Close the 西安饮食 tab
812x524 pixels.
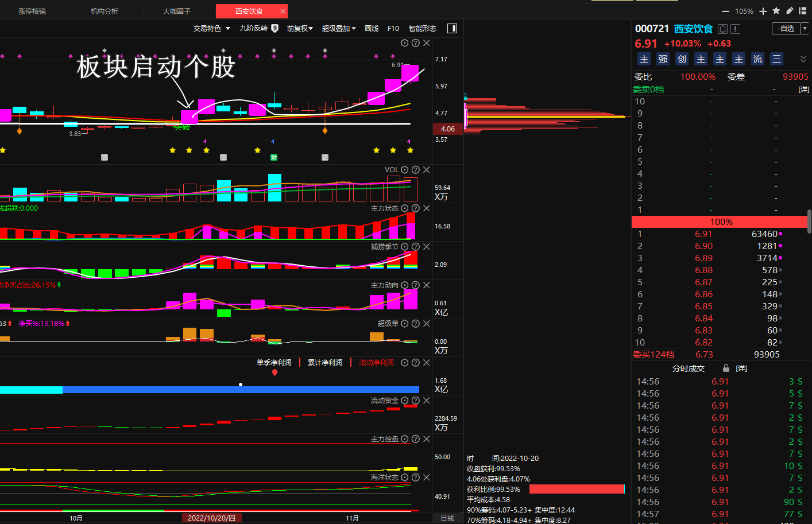[x=283, y=11]
